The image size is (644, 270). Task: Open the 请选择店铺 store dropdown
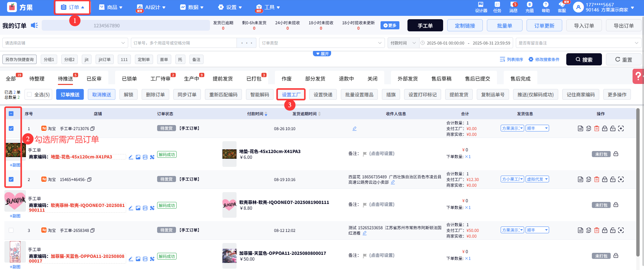(x=65, y=43)
